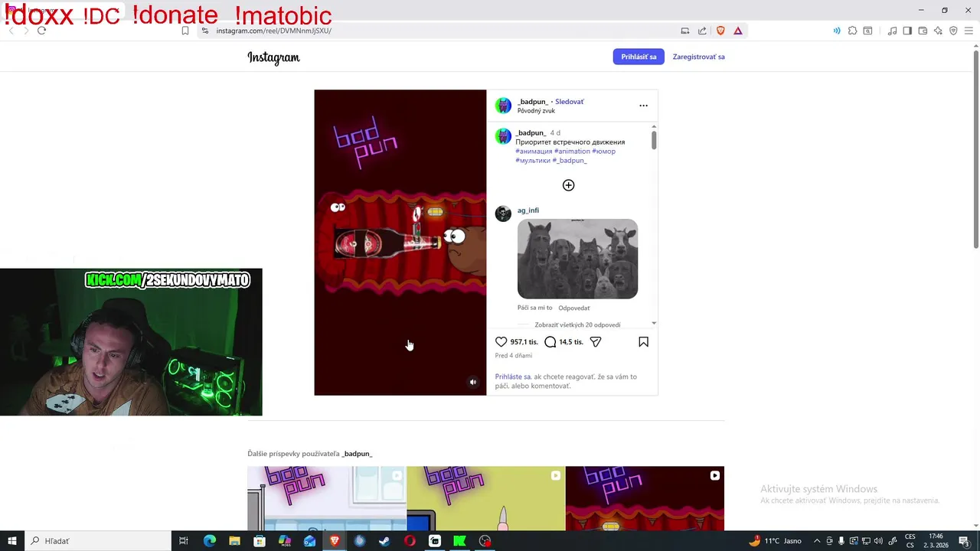Click the Brave VPN shield icon
This screenshot has width=980, height=551.
point(953,31)
